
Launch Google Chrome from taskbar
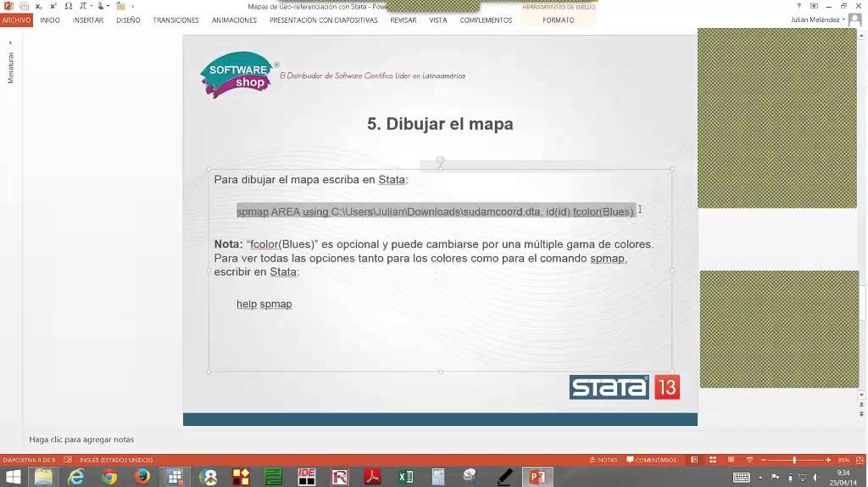coord(109,477)
